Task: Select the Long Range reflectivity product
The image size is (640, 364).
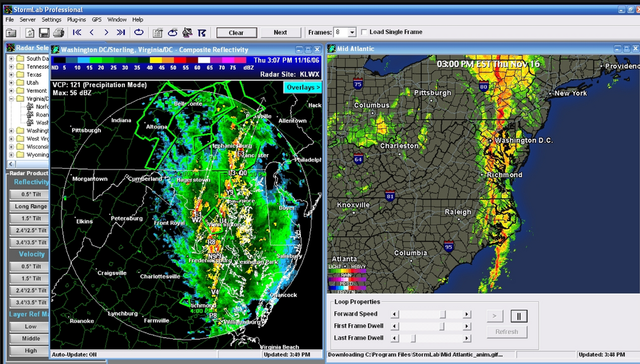Action: (31, 207)
